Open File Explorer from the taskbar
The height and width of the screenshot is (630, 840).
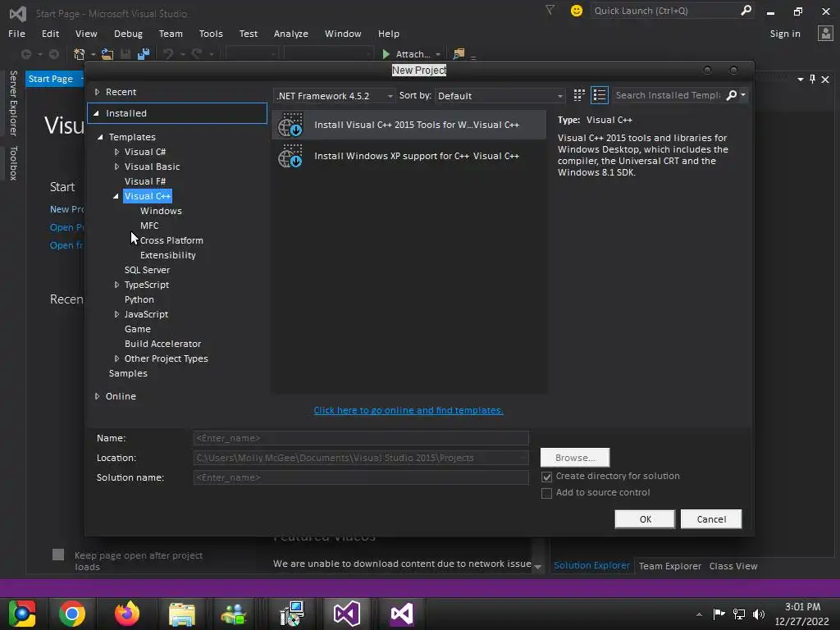(x=181, y=614)
